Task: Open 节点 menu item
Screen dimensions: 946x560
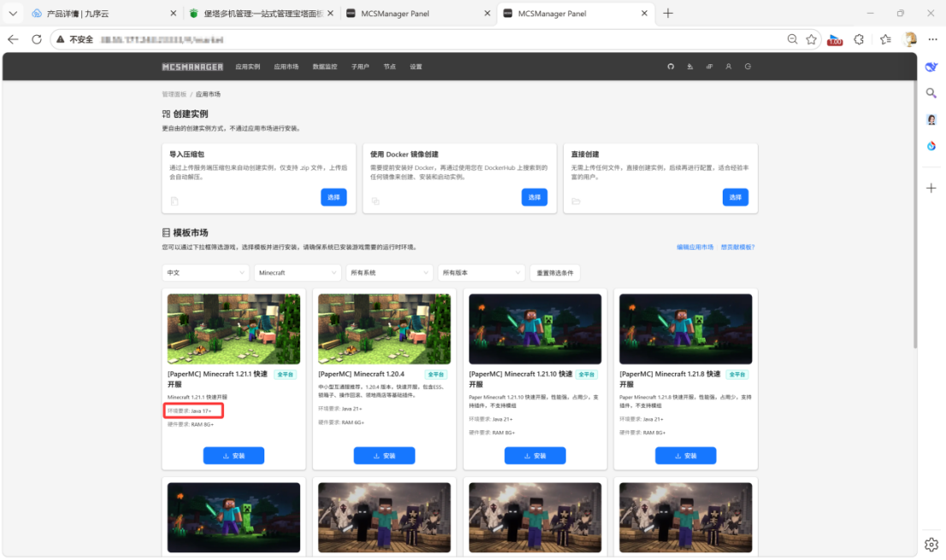Action: tap(390, 67)
